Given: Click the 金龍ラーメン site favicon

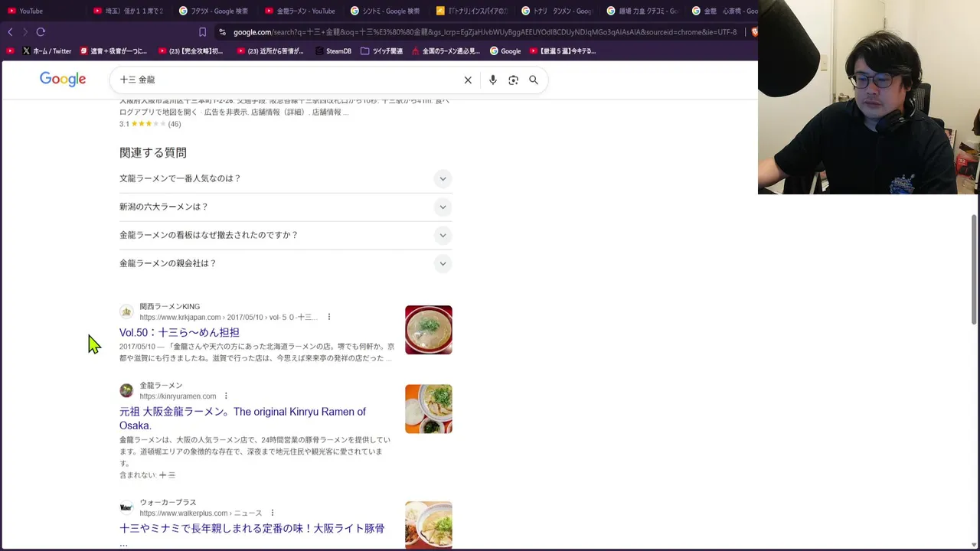Looking at the screenshot, I should [126, 390].
